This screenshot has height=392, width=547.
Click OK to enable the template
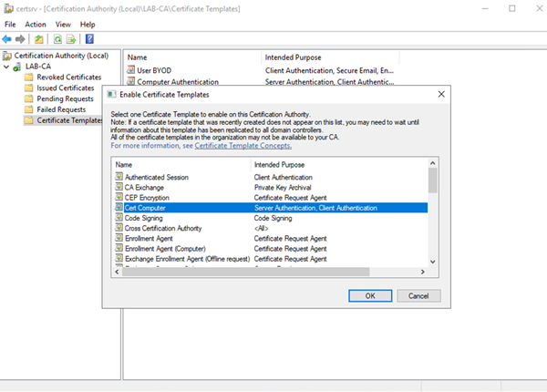pyautogui.click(x=369, y=296)
